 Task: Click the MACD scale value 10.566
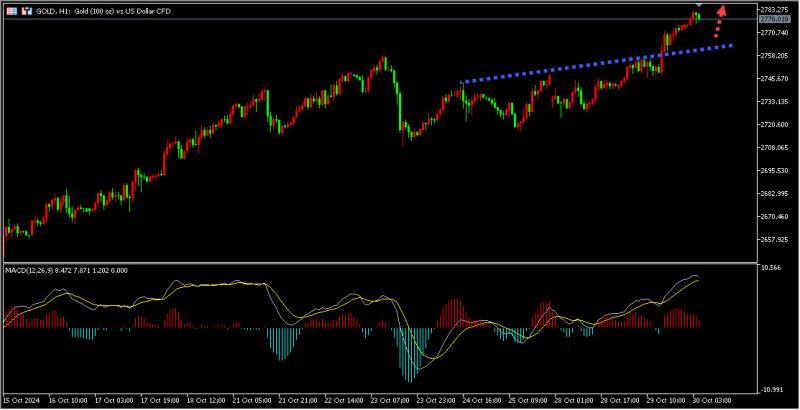tap(770, 268)
